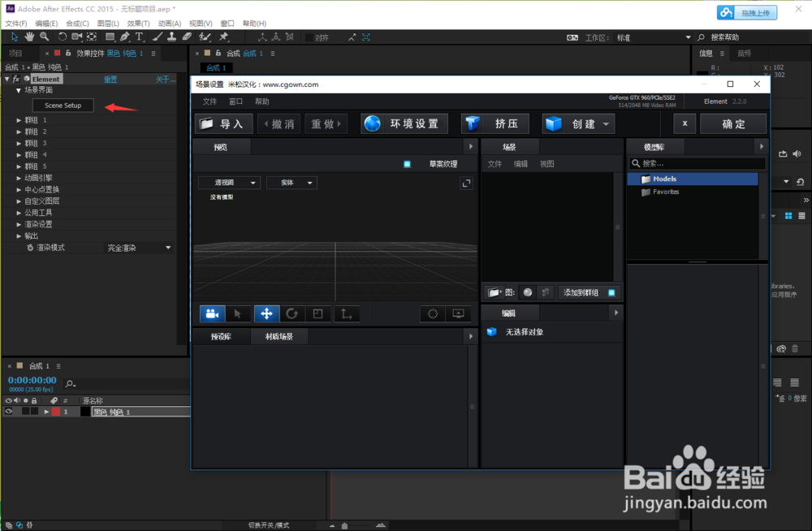Expand the 群组 1 property group
The width and height of the screenshot is (812, 531).
(19, 119)
